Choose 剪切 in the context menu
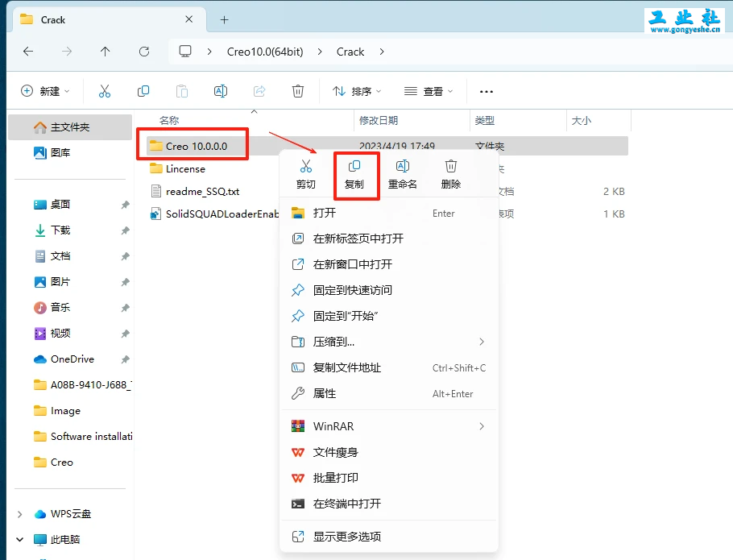 click(x=306, y=174)
